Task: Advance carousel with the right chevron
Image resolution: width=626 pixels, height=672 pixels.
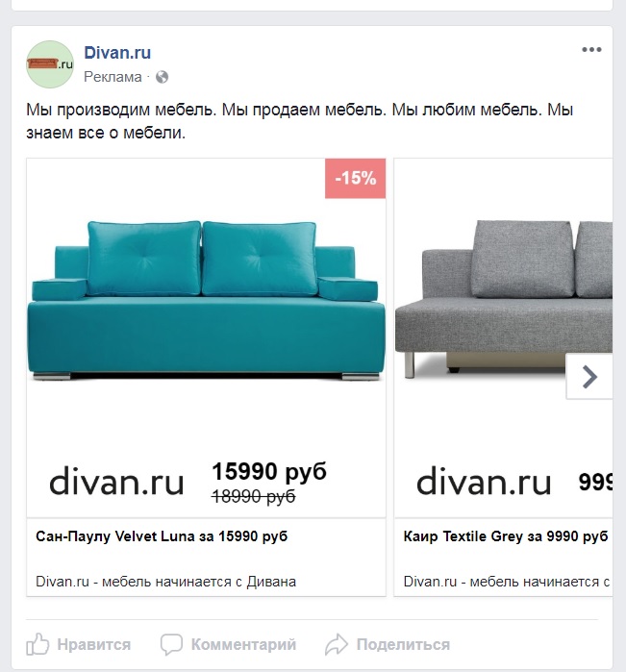Action: pyautogui.click(x=589, y=377)
